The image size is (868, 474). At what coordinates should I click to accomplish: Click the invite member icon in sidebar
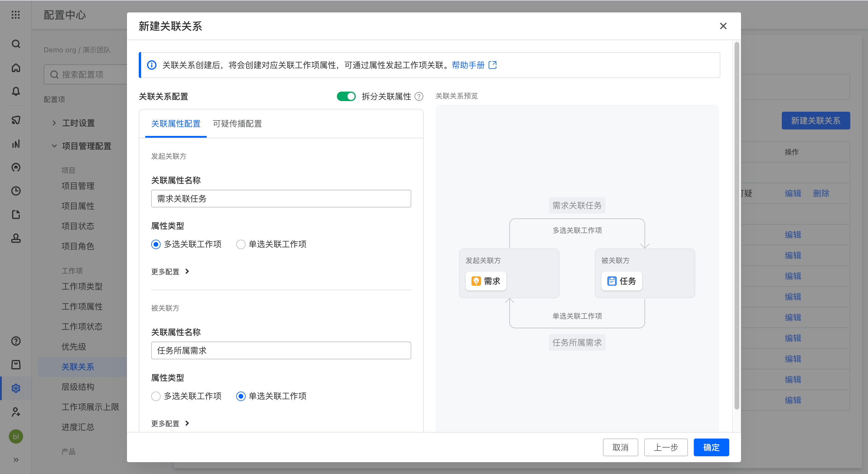15,412
